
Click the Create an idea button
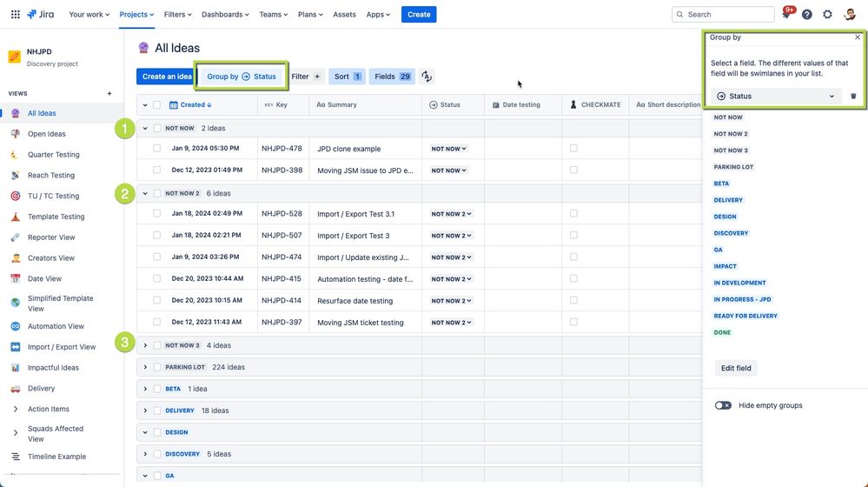(167, 77)
